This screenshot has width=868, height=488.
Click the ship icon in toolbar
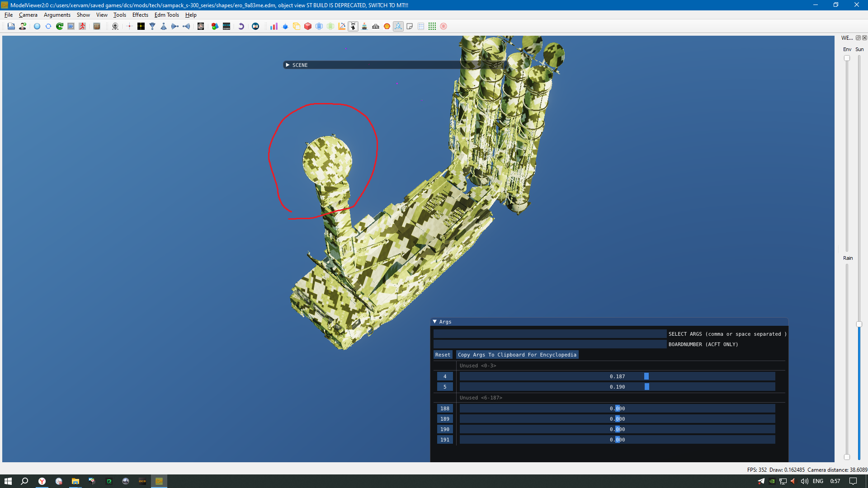coord(364,26)
